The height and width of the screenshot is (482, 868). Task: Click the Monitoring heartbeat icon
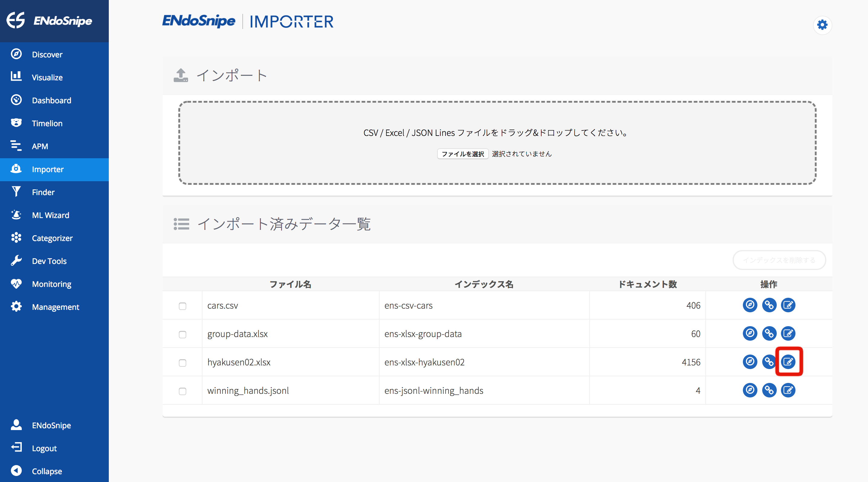coord(16,284)
